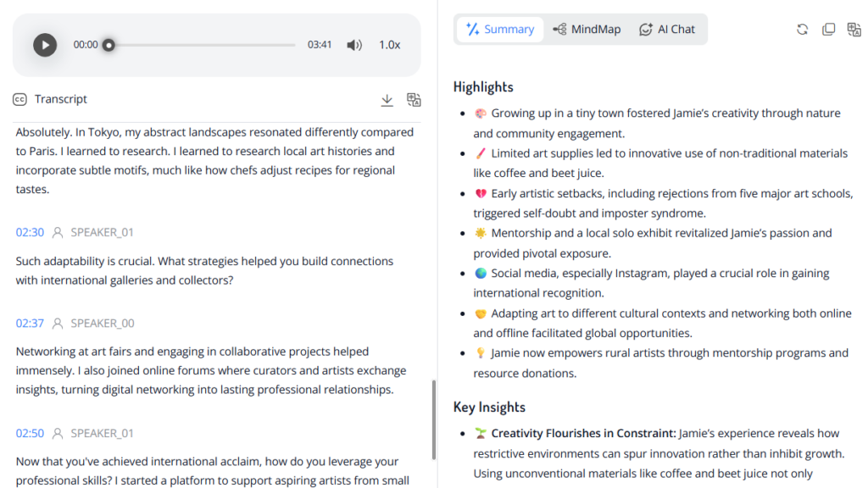Open the transcript translate icon
This screenshot has height=488, width=868.
coord(414,99)
